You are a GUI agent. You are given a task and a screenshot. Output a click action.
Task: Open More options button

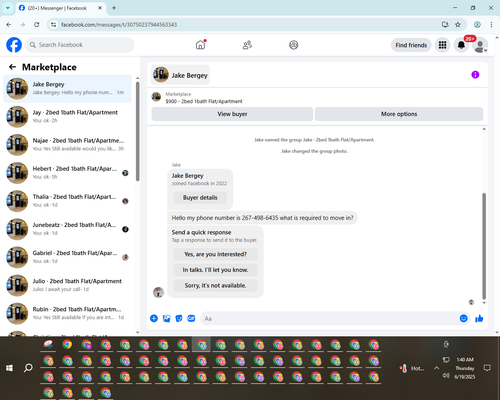pos(399,114)
